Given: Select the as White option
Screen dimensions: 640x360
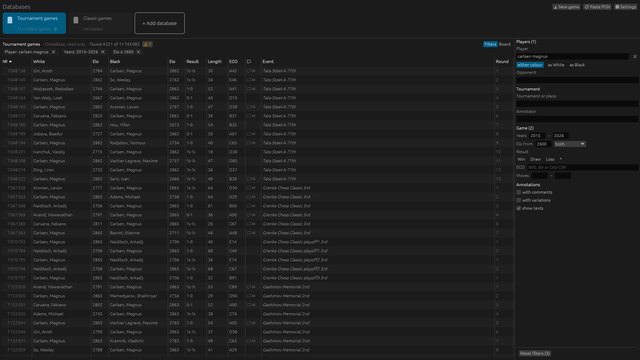Looking at the screenshot, I should click(x=556, y=65).
